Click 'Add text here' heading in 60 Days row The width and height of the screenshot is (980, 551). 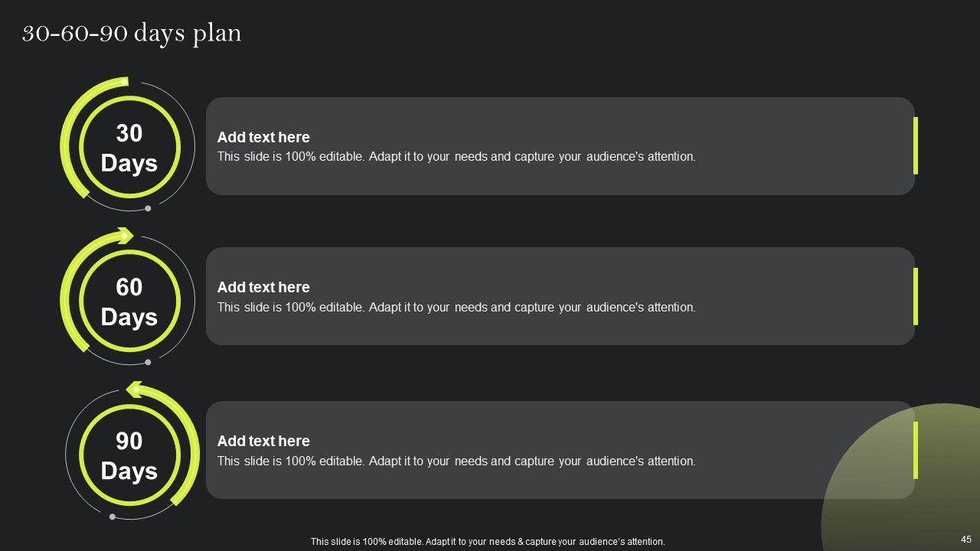263,288
